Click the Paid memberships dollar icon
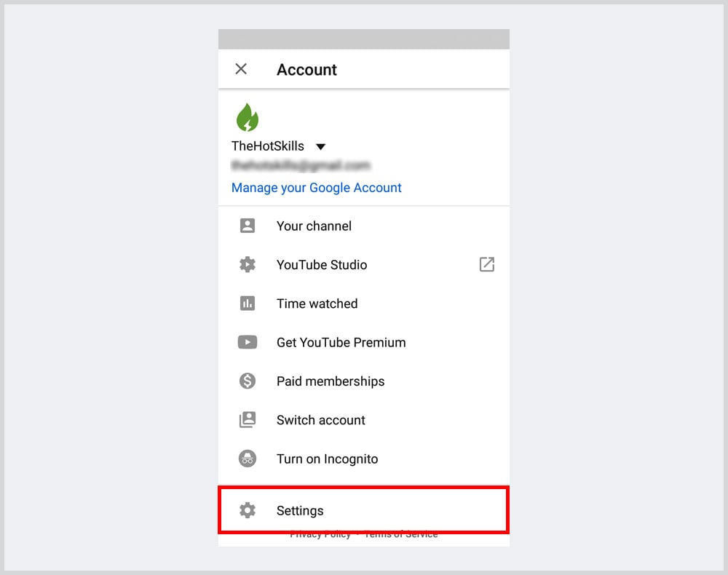Image resolution: width=728 pixels, height=575 pixels. [248, 381]
